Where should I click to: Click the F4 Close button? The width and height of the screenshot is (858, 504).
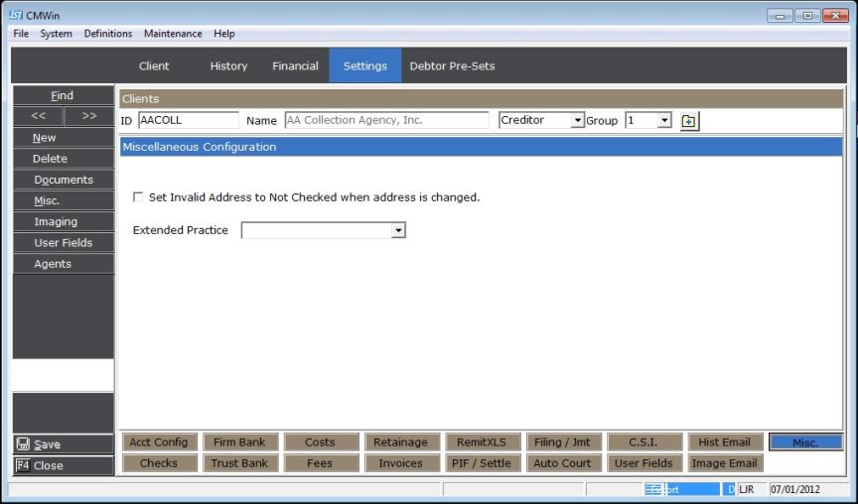coord(64,465)
